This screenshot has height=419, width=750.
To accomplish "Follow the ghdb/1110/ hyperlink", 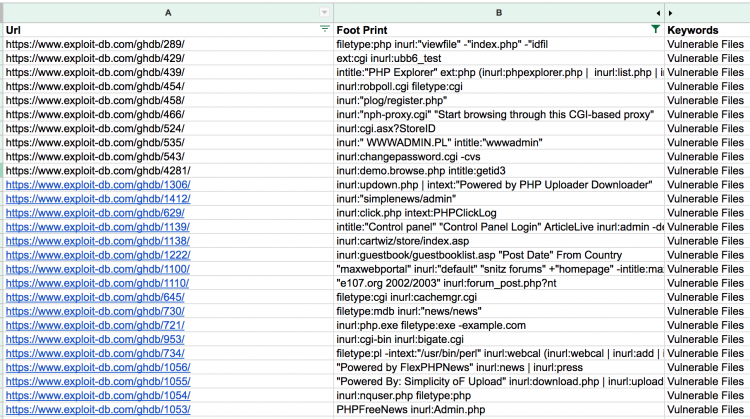I will click(x=97, y=283).
